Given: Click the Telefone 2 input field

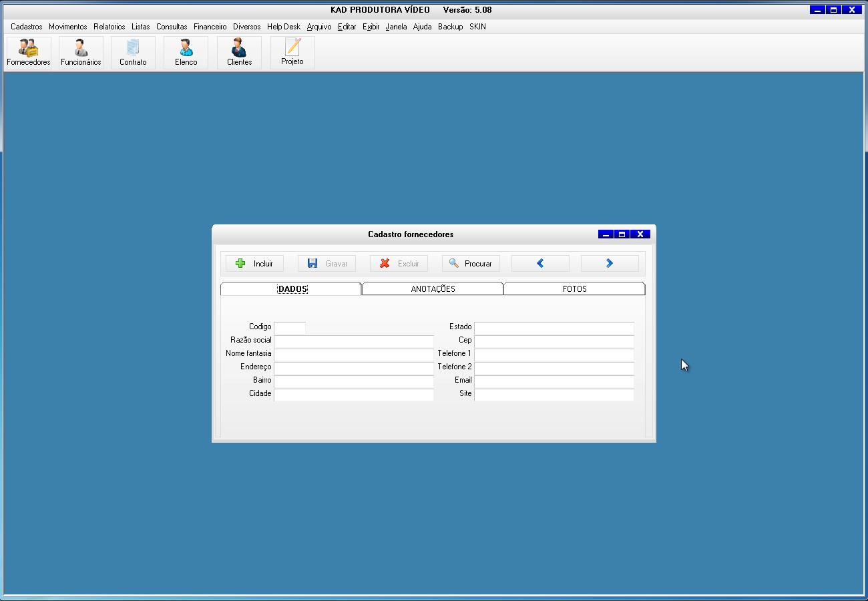Looking at the screenshot, I should (x=554, y=368).
